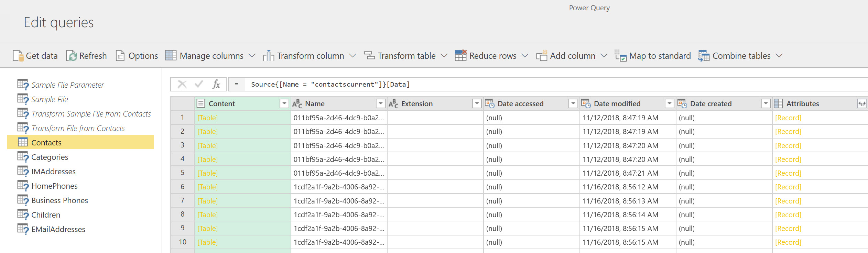Click Attributes column type icon
Viewport: 868px width, 253px height.
click(x=778, y=103)
